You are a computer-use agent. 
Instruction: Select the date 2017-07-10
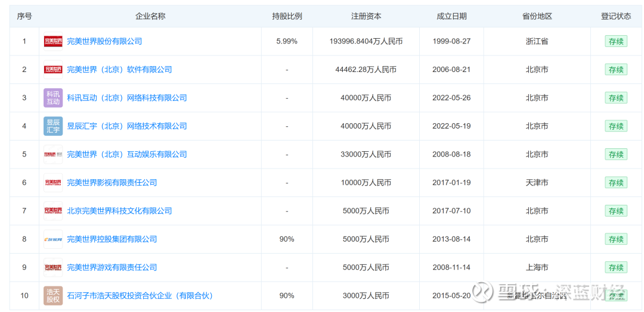click(x=451, y=211)
